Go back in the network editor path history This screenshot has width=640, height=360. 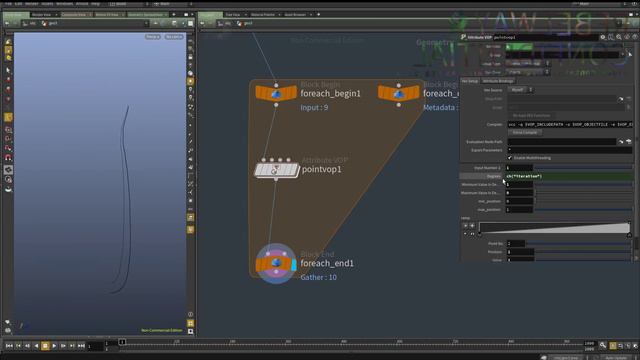(x=202, y=24)
